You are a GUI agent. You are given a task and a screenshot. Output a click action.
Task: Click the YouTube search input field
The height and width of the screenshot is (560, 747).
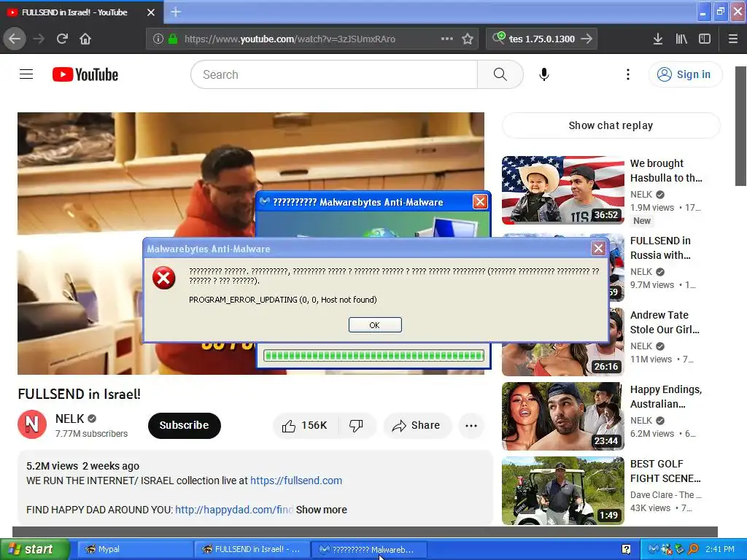[334, 74]
